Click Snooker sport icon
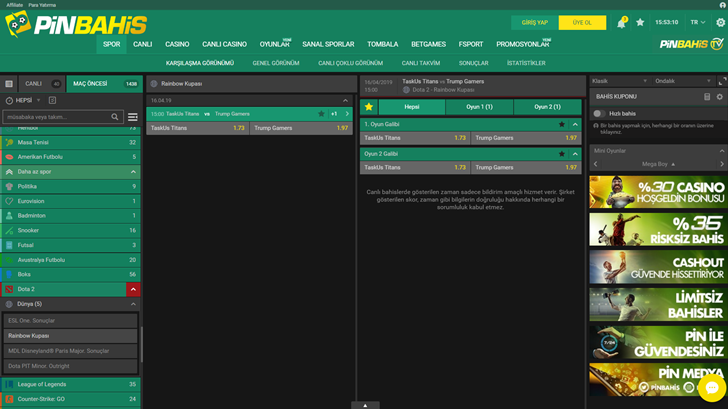 (x=9, y=230)
